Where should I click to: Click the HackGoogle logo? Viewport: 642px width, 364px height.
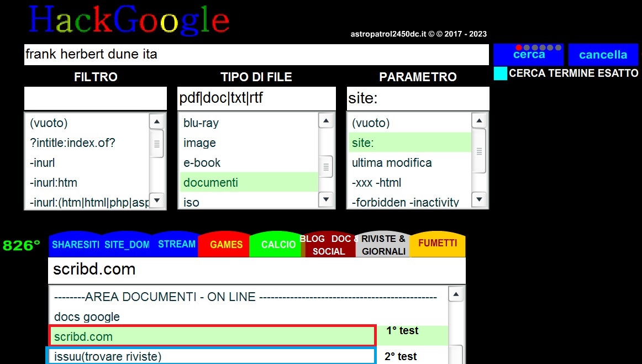click(x=129, y=20)
